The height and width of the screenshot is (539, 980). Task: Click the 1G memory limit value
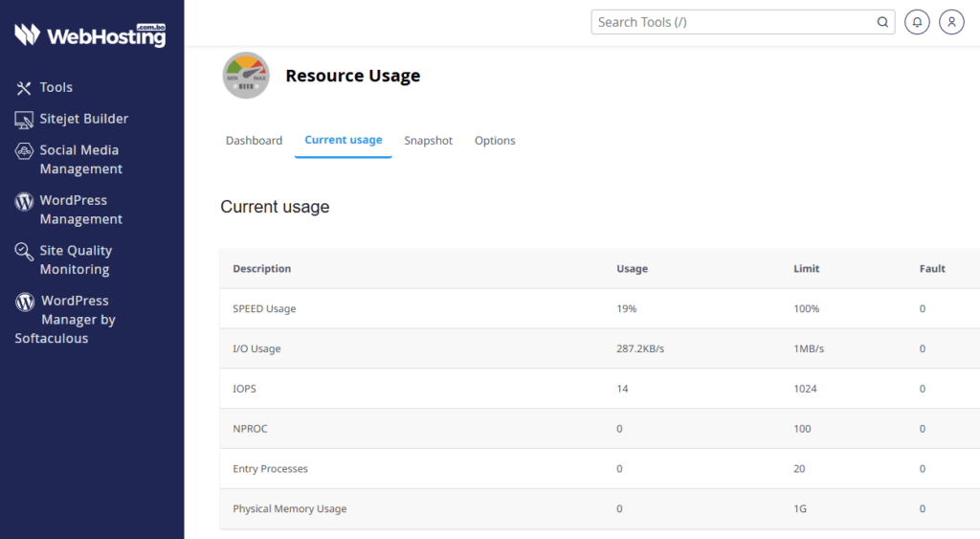click(800, 509)
